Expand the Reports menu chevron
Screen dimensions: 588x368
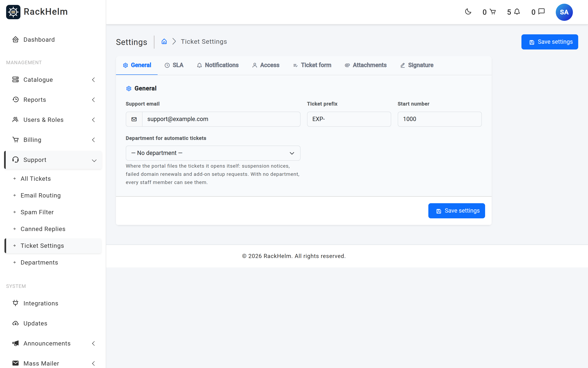[x=94, y=100]
